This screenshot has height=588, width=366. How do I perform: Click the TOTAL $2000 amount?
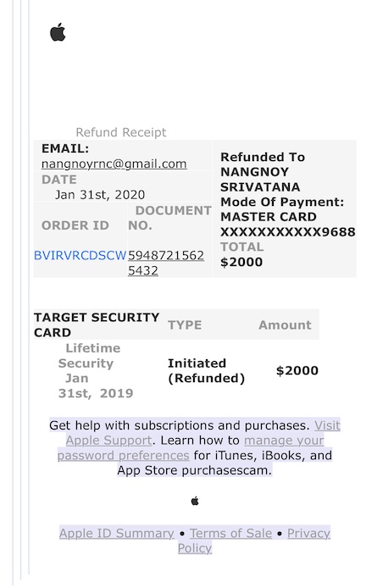[241, 262]
